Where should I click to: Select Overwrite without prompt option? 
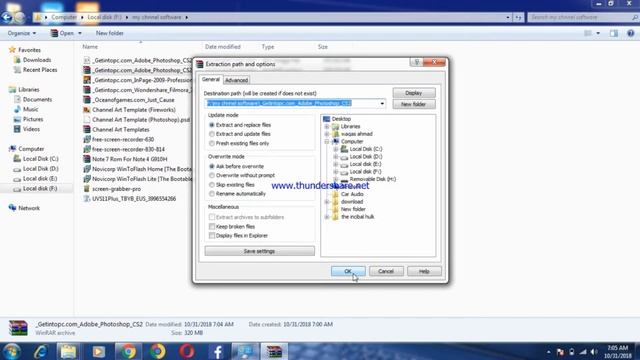(242, 175)
